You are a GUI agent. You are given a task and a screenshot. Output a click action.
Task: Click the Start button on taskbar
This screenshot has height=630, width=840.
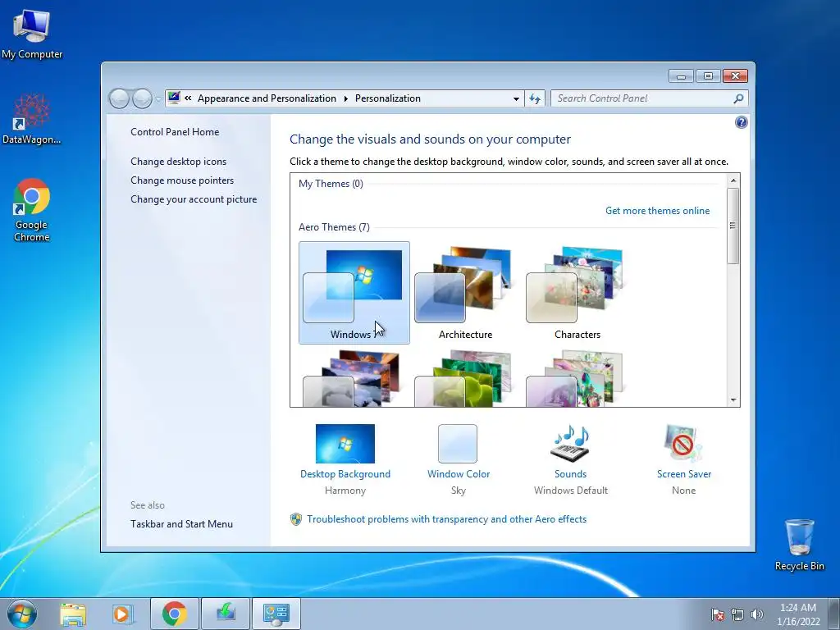pyautogui.click(x=22, y=614)
